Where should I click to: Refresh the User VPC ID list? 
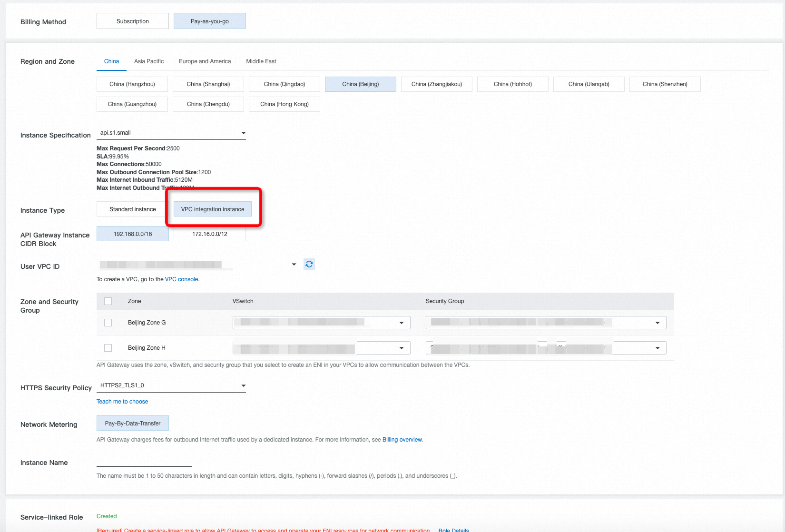pos(309,264)
